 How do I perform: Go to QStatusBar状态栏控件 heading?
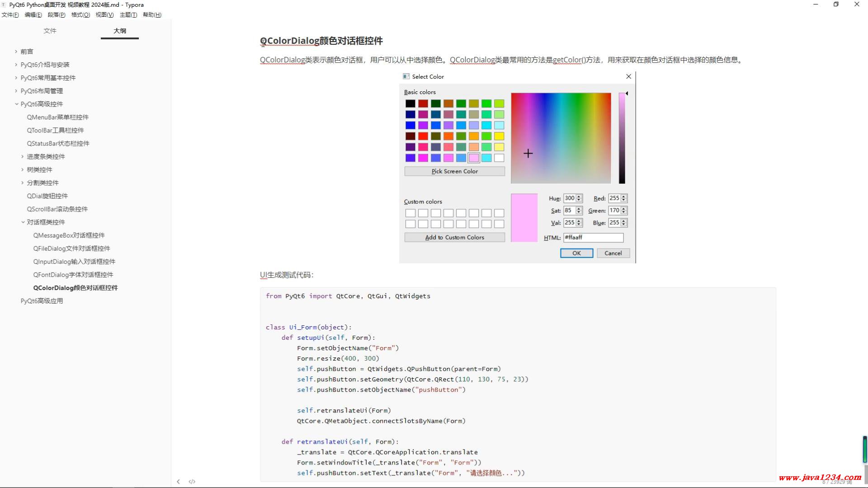[58, 143]
